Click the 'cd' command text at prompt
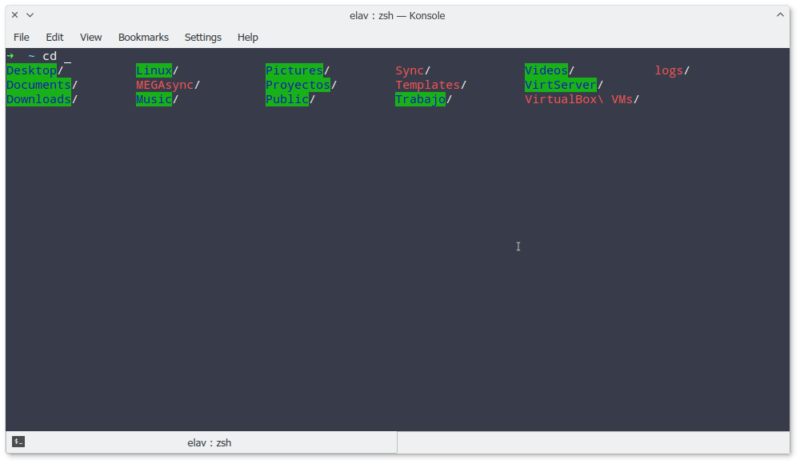Image resolution: width=800 pixels, height=464 pixels. [49, 56]
